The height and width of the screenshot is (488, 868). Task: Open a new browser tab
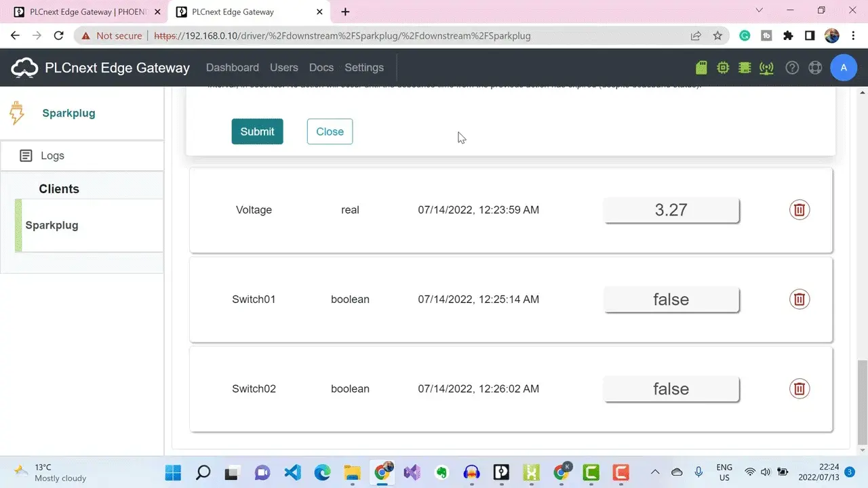click(345, 12)
